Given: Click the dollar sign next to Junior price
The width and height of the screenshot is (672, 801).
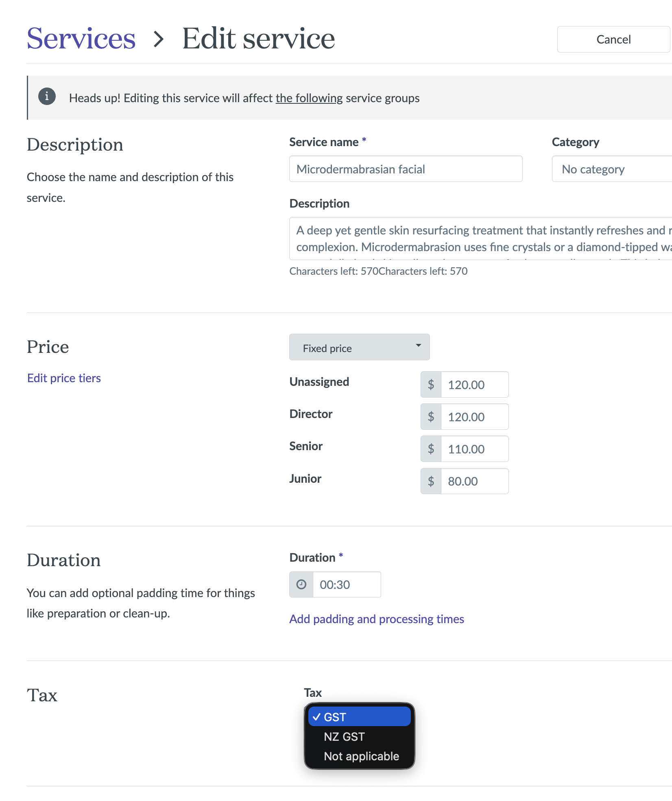Looking at the screenshot, I should click(431, 481).
